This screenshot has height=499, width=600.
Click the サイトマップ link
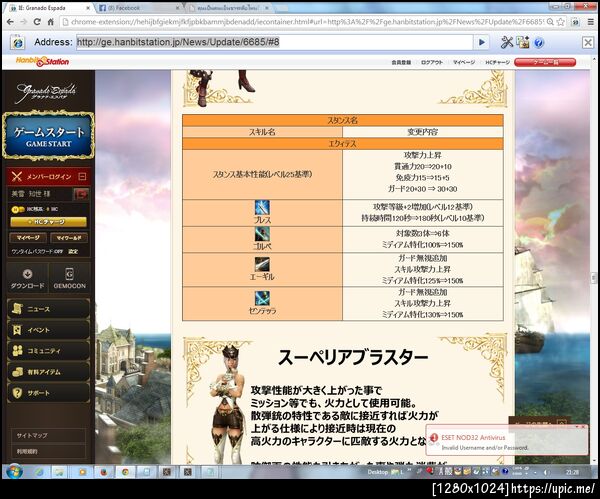point(32,435)
